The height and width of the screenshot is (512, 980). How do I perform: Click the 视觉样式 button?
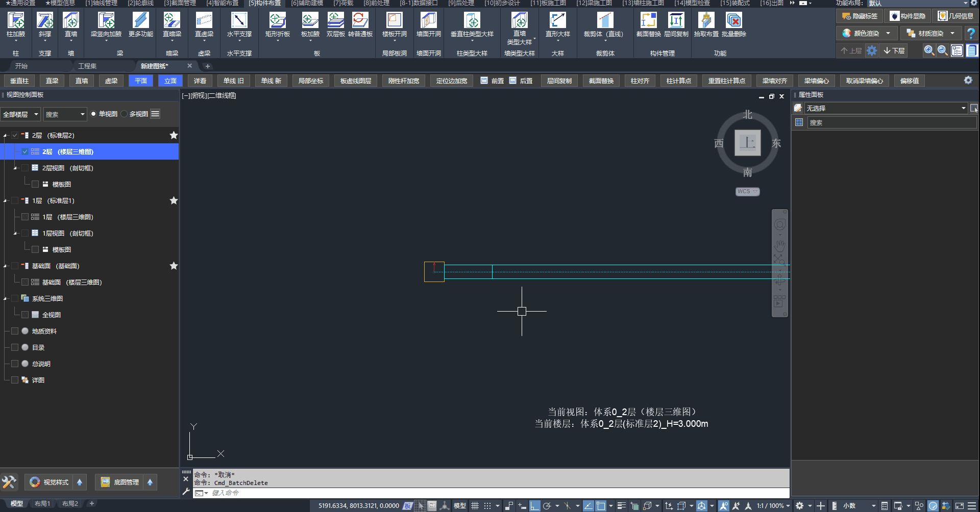[x=50, y=482]
